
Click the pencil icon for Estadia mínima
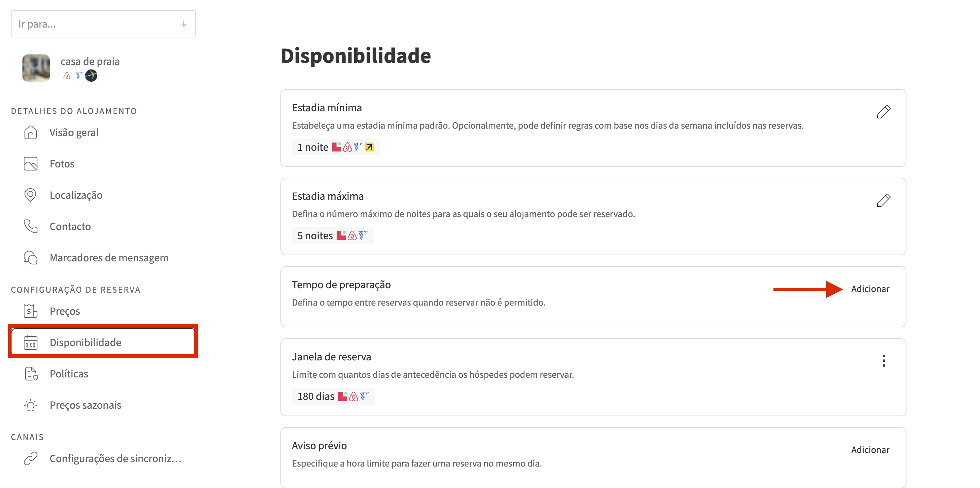pos(883,112)
